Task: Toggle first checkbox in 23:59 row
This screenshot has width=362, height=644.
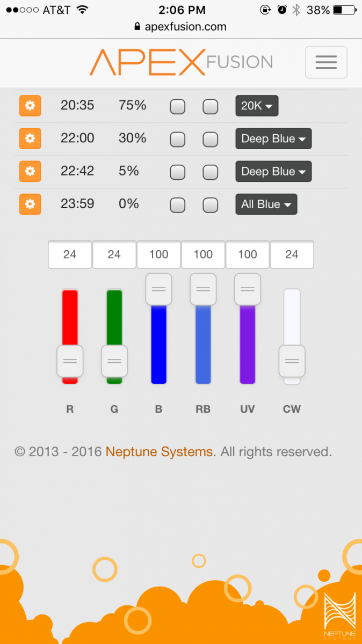Action: (177, 205)
